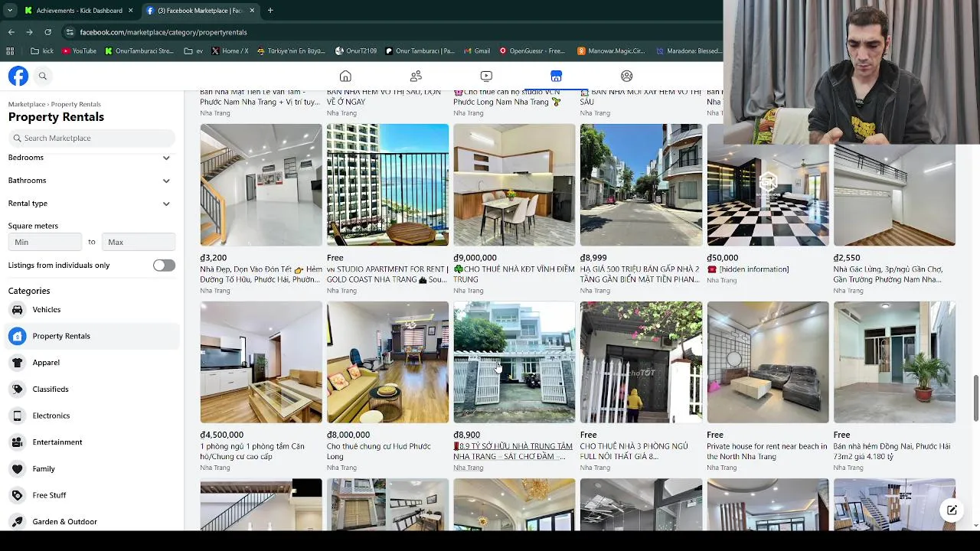Click the Electronics category icon

[x=17, y=416]
